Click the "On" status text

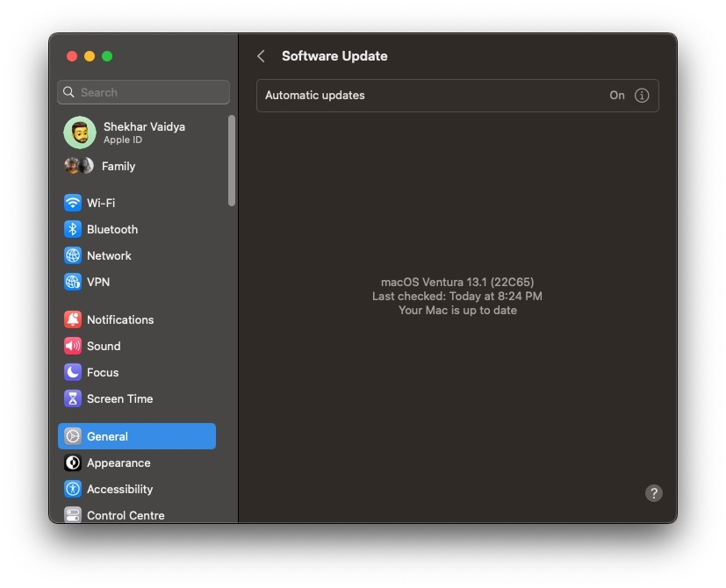pyautogui.click(x=617, y=96)
